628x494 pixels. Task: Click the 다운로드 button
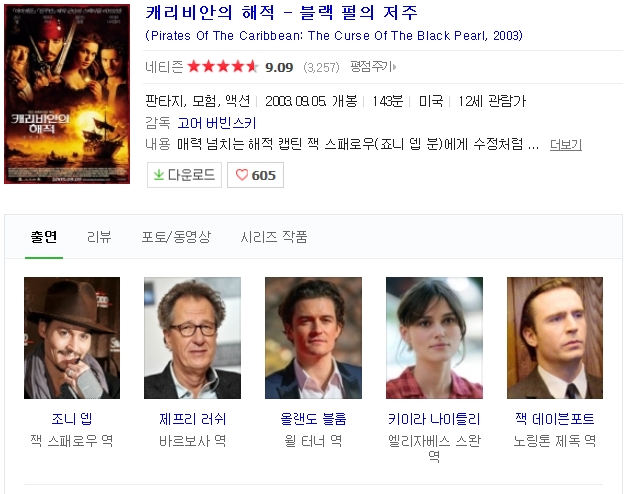point(184,175)
